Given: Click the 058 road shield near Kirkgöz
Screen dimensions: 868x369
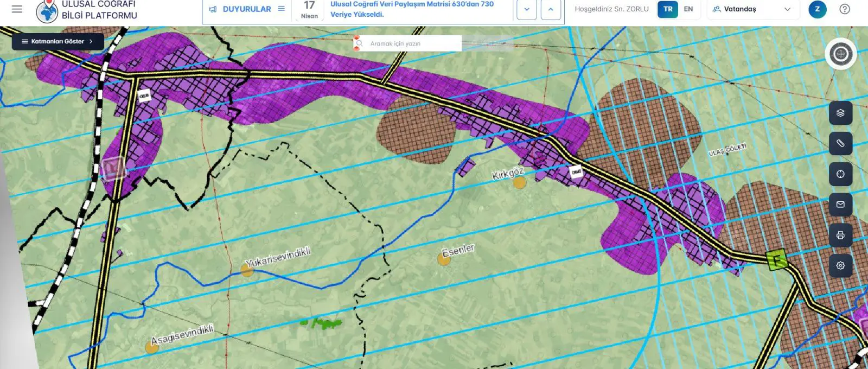Looking at the screenshot, I should [576, 171].
